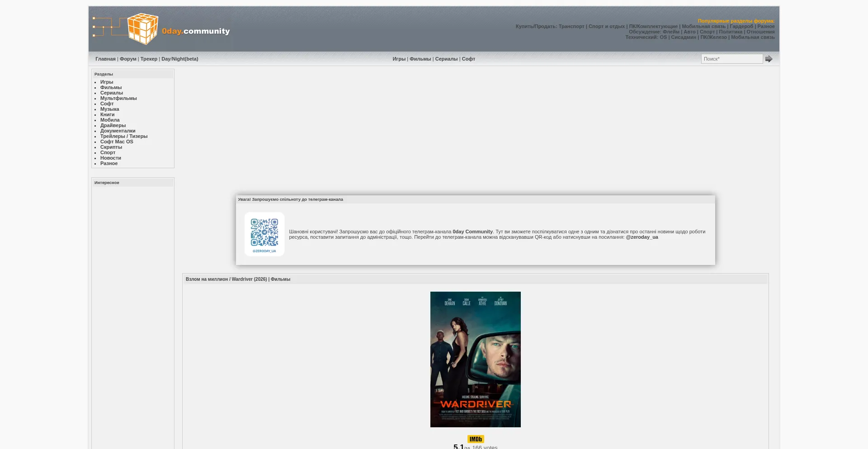Click the IMDb rating badge
The height and width of the screenshot is (449, 868).
coord(476,439)
